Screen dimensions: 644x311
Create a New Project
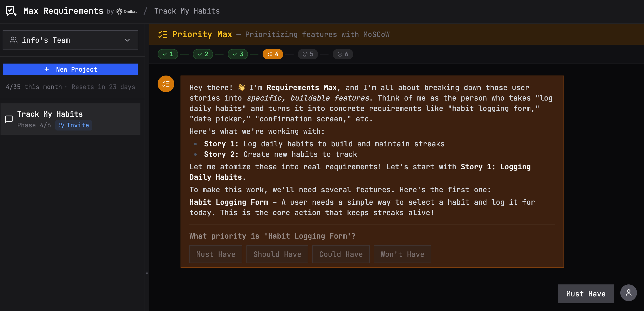[x=70, y=69]
